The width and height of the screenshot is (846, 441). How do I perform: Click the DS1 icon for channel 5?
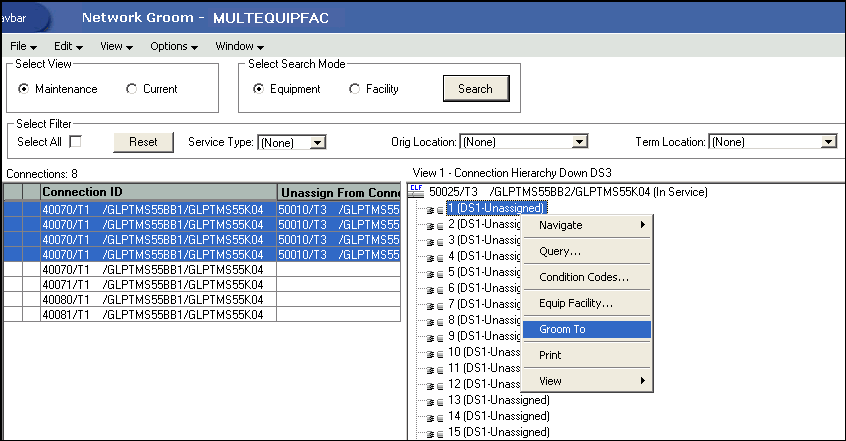point(435,274)
